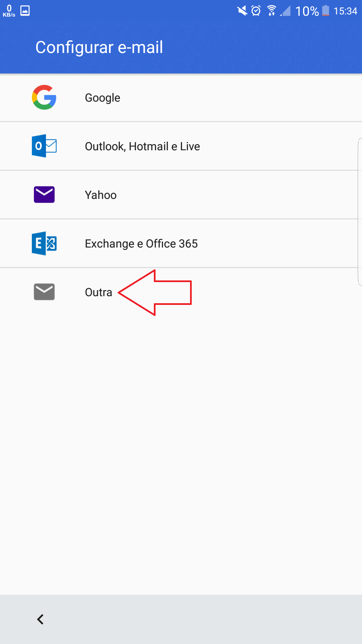Tap the image notification icon in status bar
This screenshot has width=362, height=644.
pyautogui.click(x=25, y=11)
